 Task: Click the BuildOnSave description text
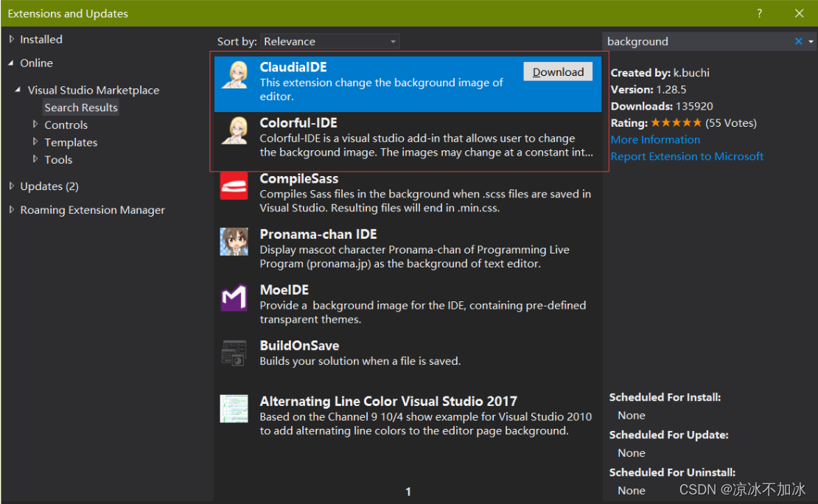click(360, 361)
